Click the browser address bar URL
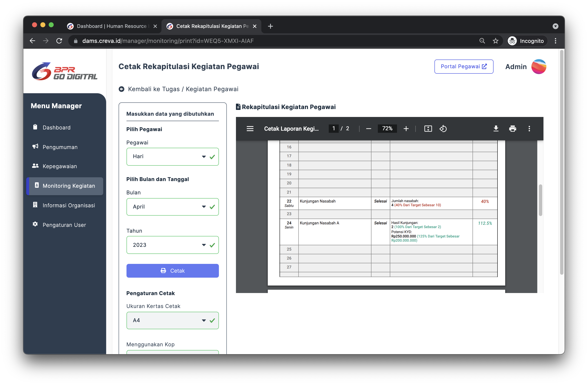588x385 pixels. (x=168, y=41)
